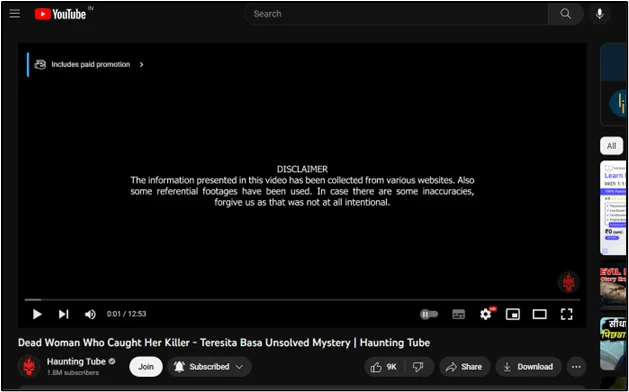
Task: Switch to miniplayer mode
Action: (513, 314)
